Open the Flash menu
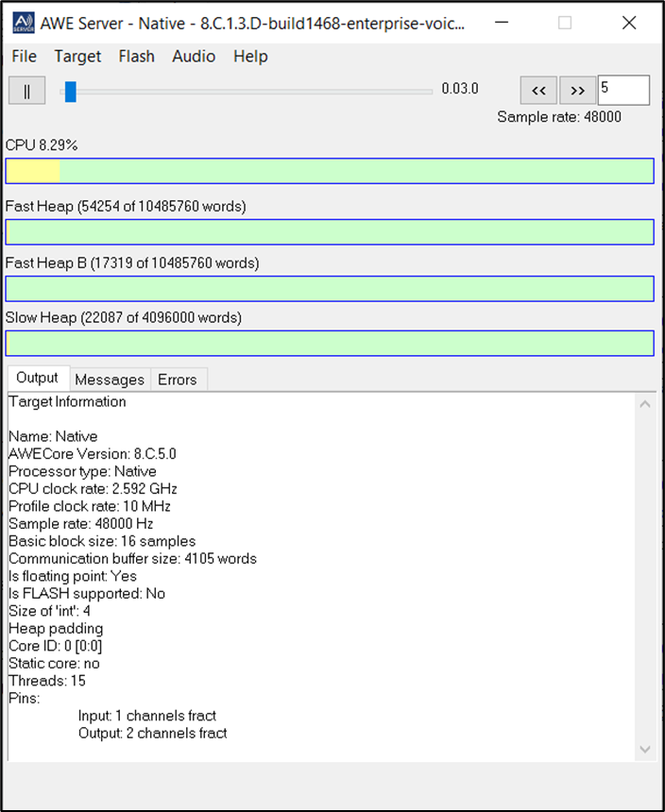Image resolution: width=665 pixels, height=812 pixels. (136, 57)
